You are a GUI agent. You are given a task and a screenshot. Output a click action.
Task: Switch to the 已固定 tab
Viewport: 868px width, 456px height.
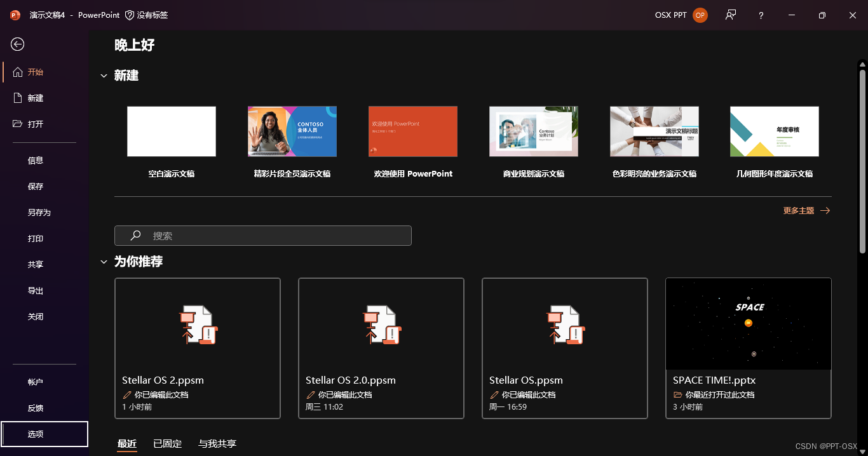168,444
